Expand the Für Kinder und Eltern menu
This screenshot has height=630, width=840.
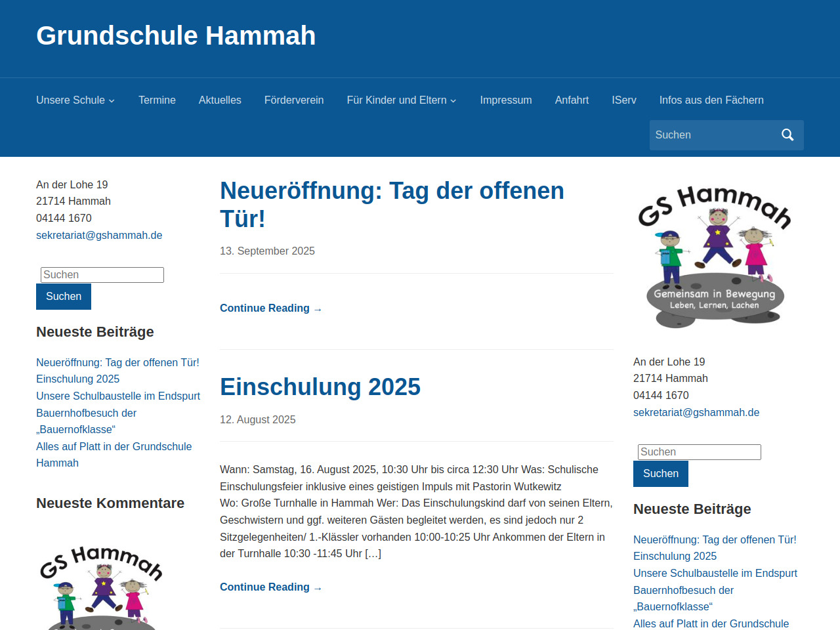pos(401,100)
